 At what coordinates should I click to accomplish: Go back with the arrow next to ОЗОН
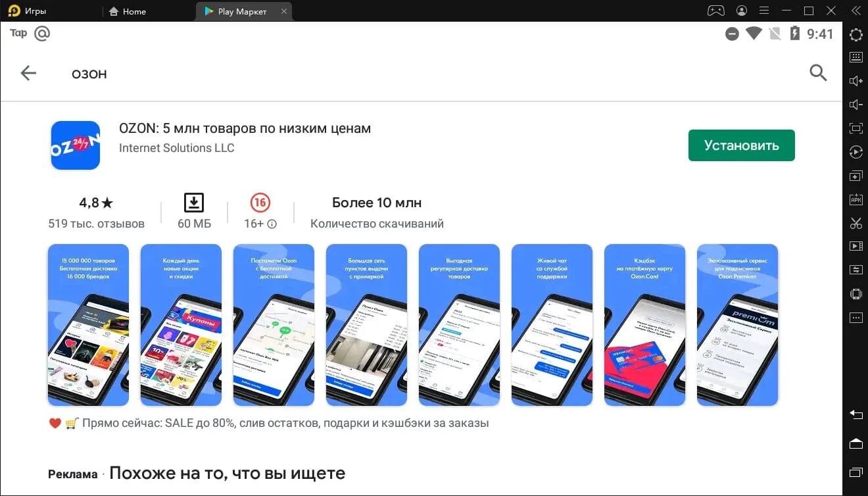coord(28,73)
